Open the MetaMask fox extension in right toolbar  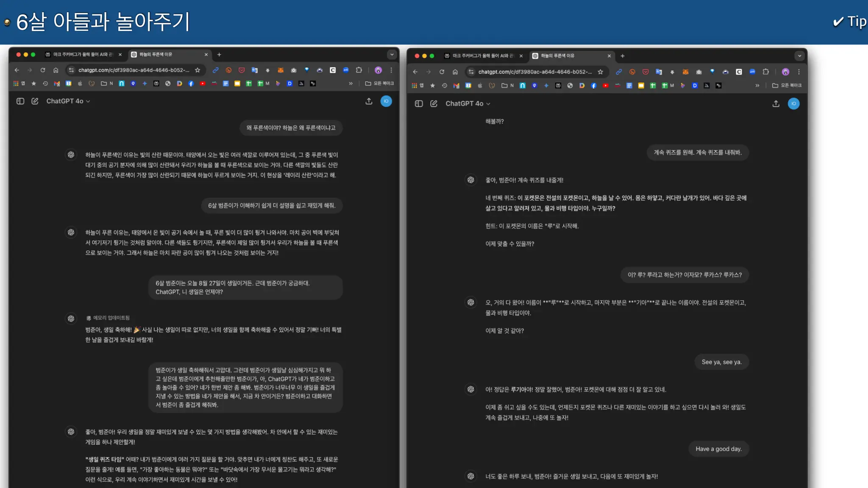[x=685, y=72]
